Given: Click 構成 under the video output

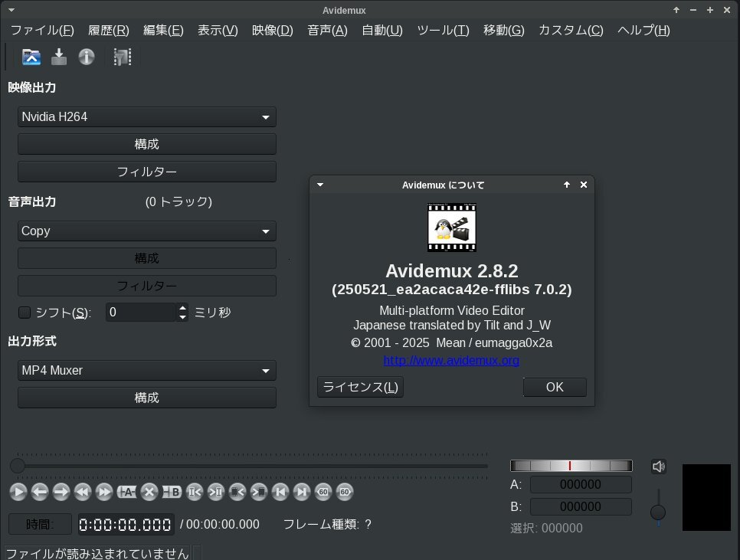Looking at the screenshot, I should click(147, 144).
